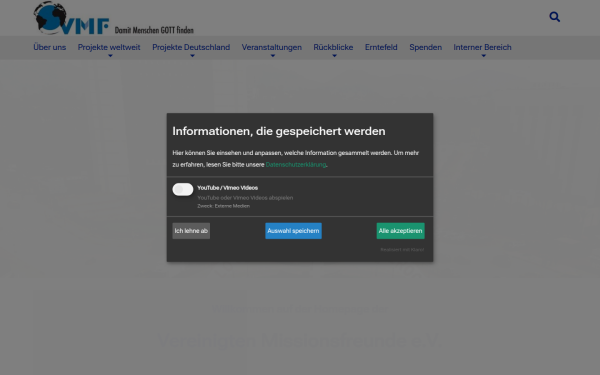
Task: Click the Informationen, die gespeichert werden heading
Action: [x=279, y=131]
